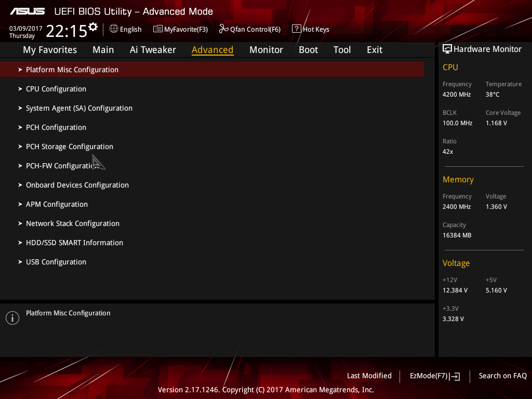The image size is (532, 399).
Task: Open the Exit tab
Action: 375,50
